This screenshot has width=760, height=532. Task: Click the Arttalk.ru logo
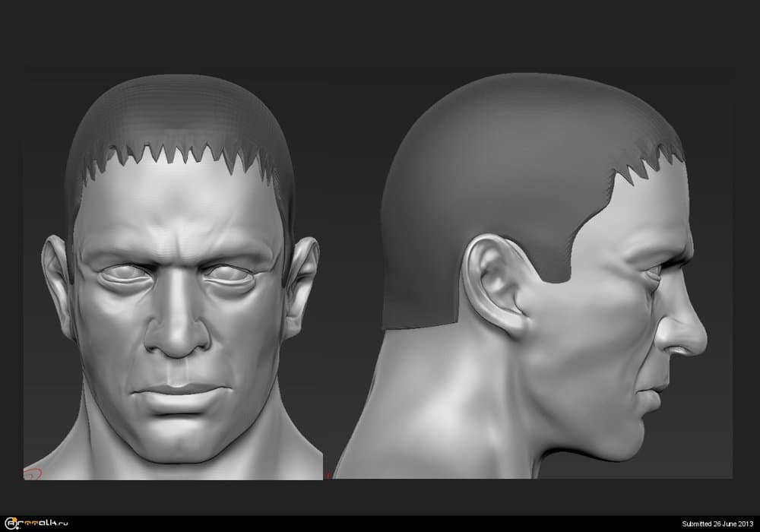coord(36,524)
